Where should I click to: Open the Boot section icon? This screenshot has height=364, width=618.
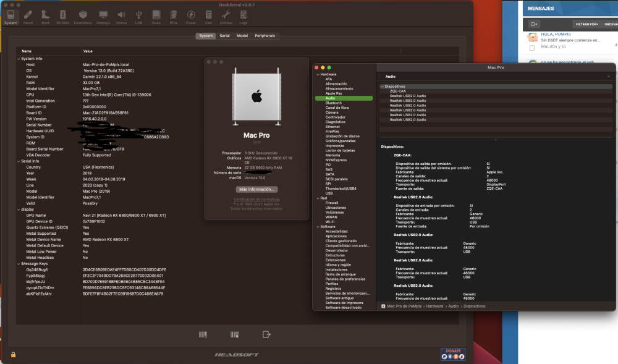coord(45,17)
